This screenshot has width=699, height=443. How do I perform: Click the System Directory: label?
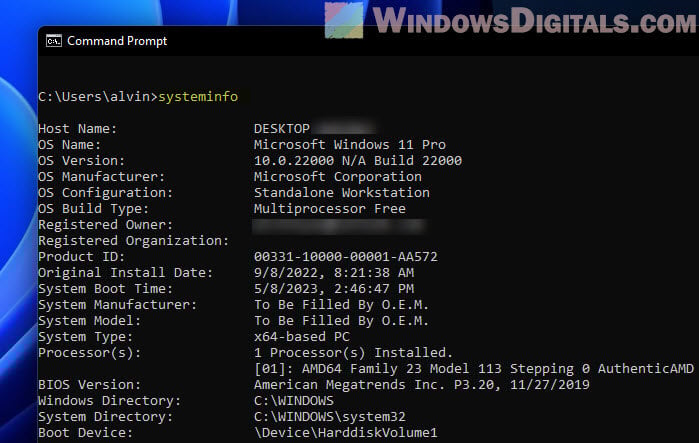tap(106, 418)
